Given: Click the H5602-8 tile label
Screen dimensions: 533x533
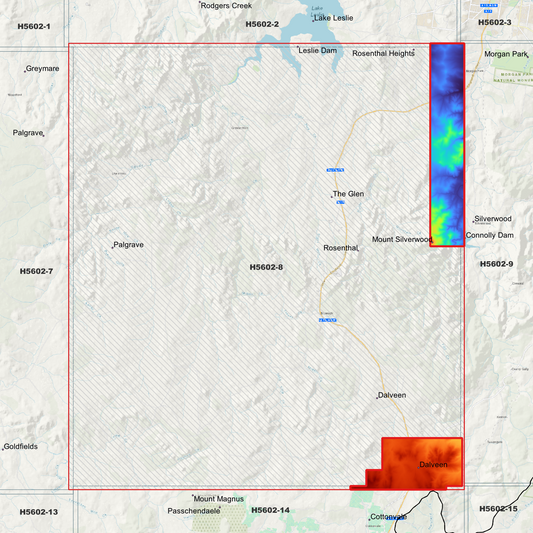Looking at the screenshot, I should (266, 267).
